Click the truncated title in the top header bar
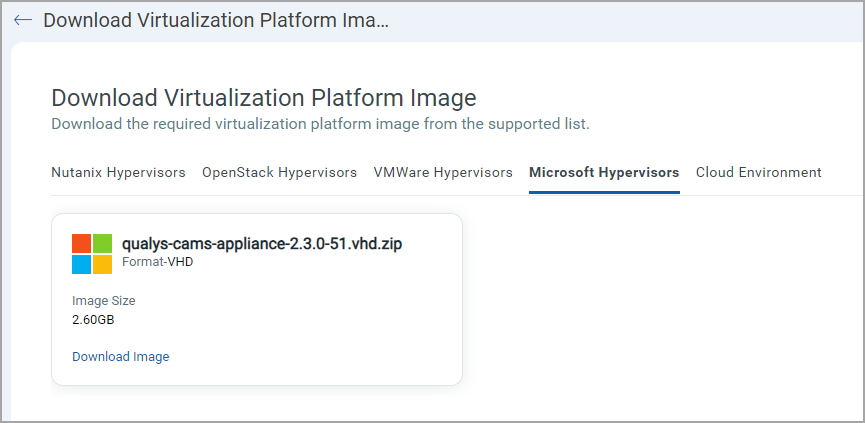 click(216, 21)
